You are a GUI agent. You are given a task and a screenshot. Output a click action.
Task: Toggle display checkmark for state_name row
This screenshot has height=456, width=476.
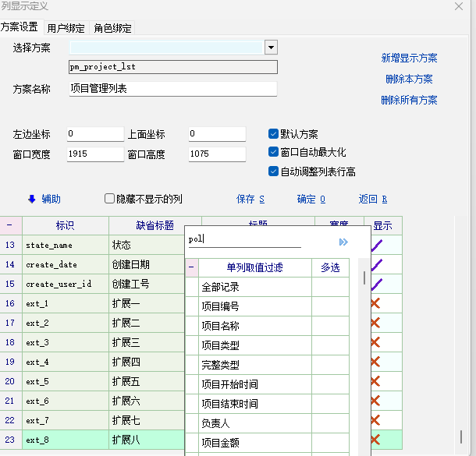tap(377, 246)
